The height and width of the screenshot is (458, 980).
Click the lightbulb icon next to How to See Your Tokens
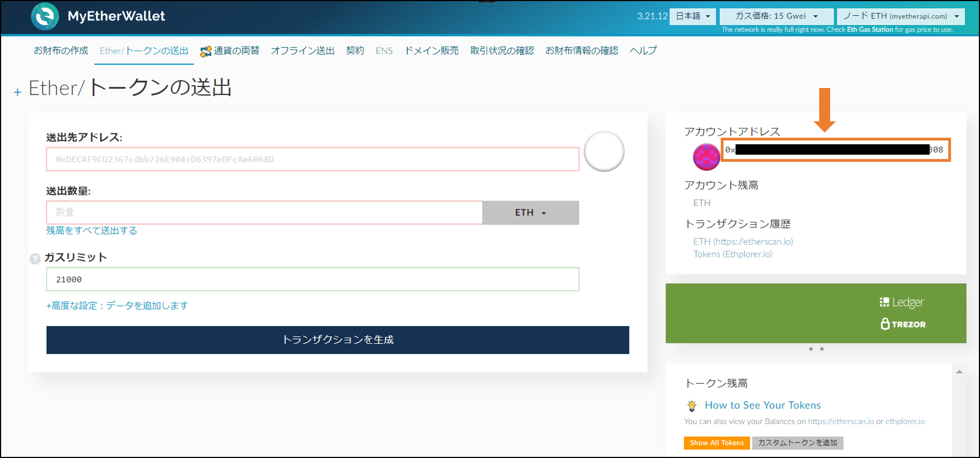[x=692, y=406]
